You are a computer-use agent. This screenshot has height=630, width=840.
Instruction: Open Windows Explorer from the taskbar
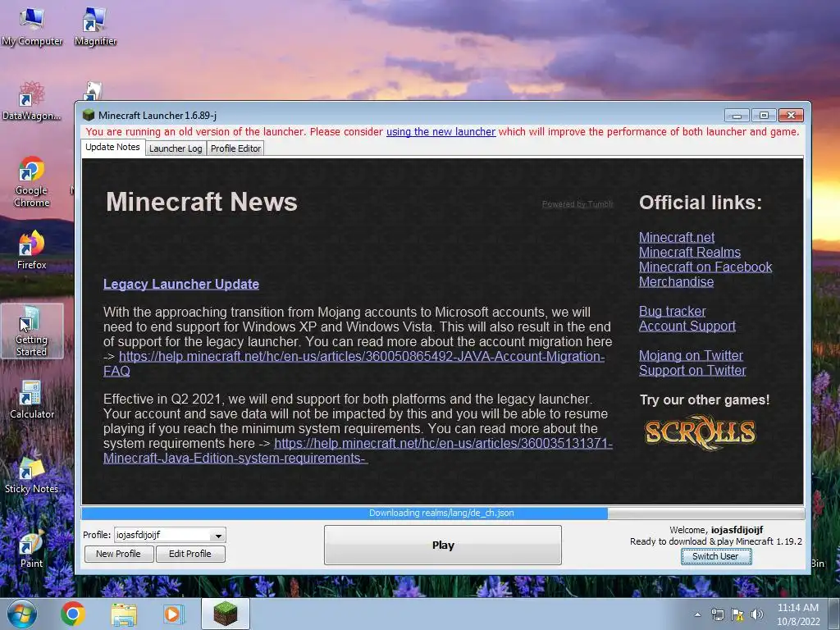coord(124,614)
